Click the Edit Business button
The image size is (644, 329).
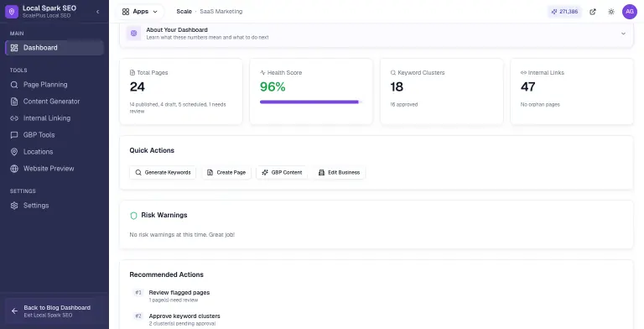point(340,173)
